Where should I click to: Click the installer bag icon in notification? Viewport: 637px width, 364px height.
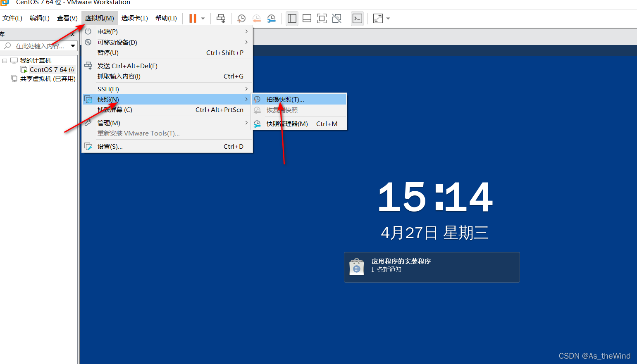point(357,267)
